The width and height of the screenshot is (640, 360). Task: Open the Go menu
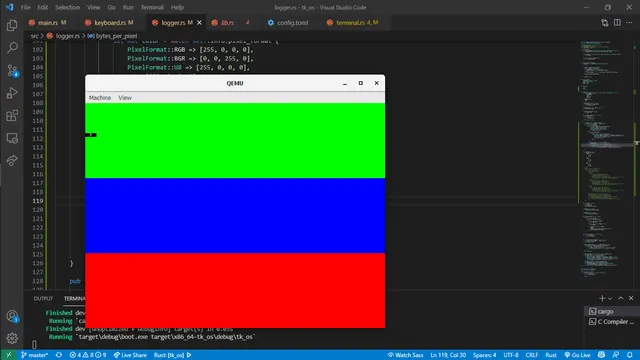pos(111,7)
